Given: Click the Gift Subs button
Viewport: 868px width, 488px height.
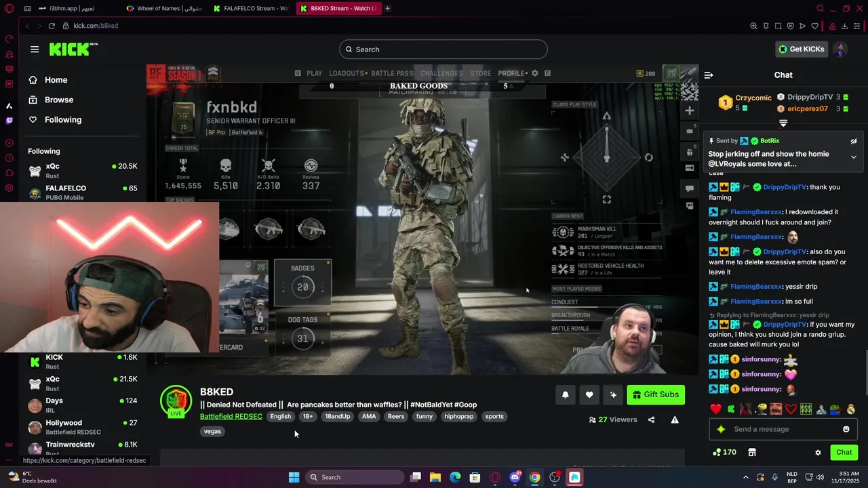Looking at the screenshot, I should pos(656,395).
